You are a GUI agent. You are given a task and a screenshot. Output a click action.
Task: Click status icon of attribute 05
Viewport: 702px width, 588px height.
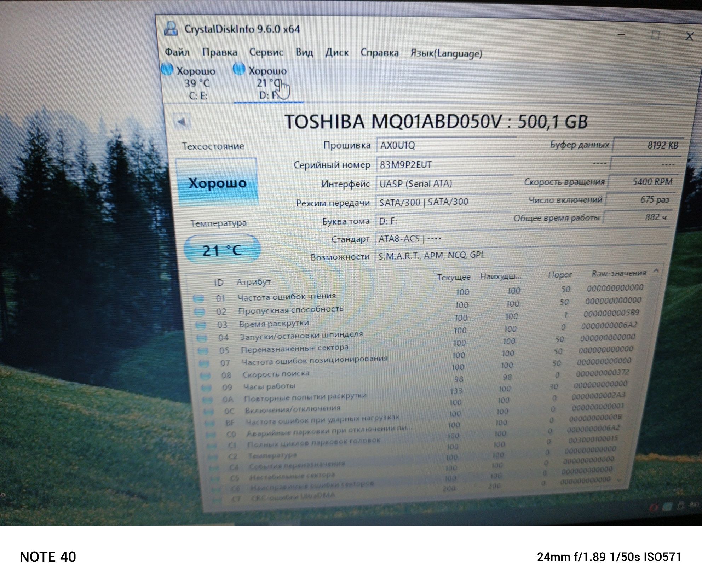(x=203, y=351)
